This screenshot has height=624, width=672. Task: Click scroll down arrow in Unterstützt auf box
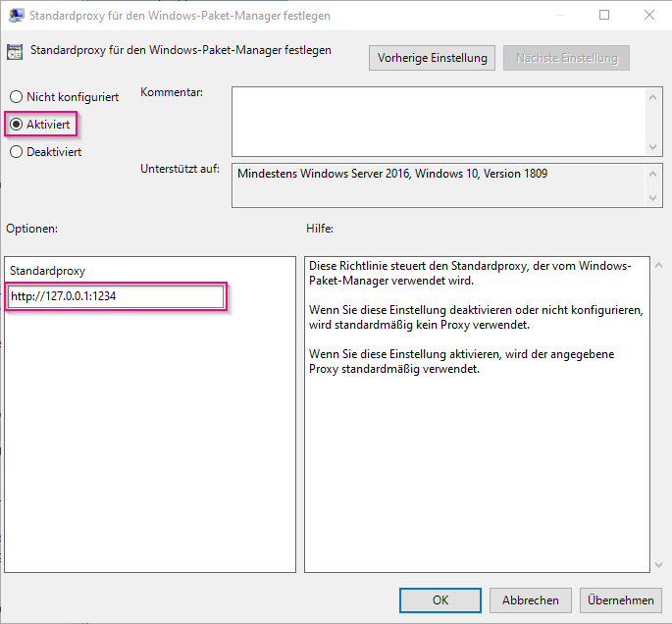652,197
